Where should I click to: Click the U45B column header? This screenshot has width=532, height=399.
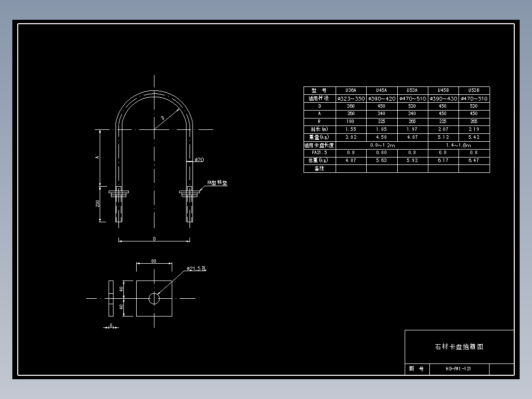(x=443, y=90)
